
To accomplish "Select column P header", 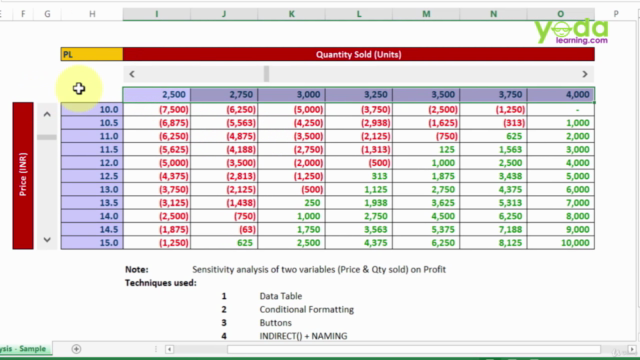I will (x=616, y=14).
